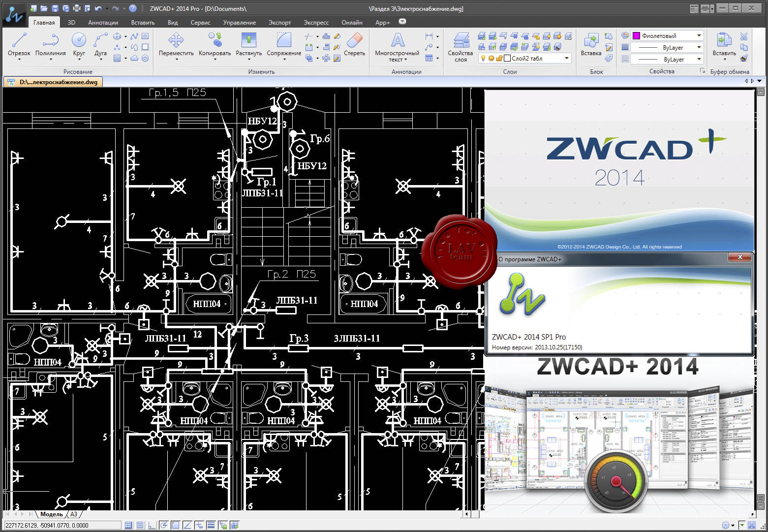Click the revision cloud icon
This screenshot has width=768, height=532.
tap(134, 58)
